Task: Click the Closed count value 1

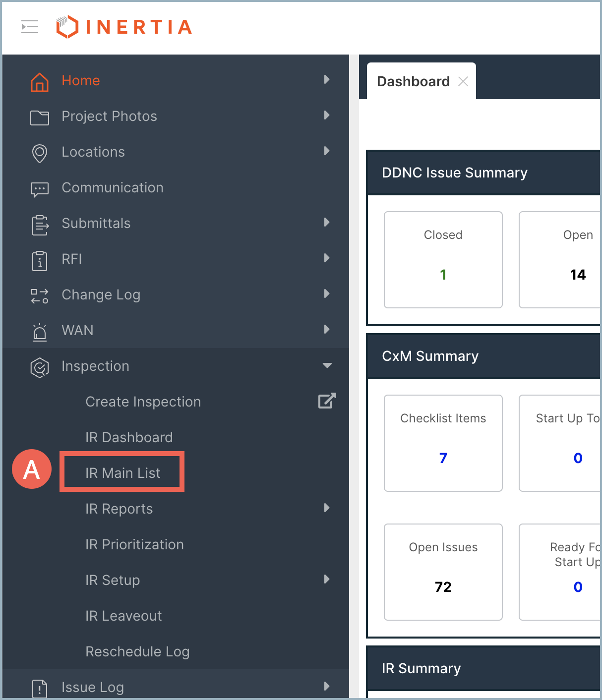Action: click(x=443, y=275)
